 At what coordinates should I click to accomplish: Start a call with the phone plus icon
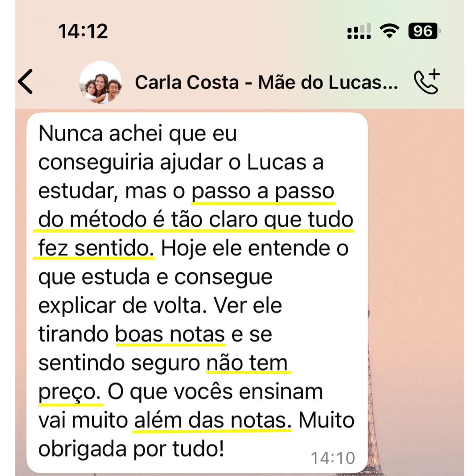pyautogui.click(x=427, y=82)
